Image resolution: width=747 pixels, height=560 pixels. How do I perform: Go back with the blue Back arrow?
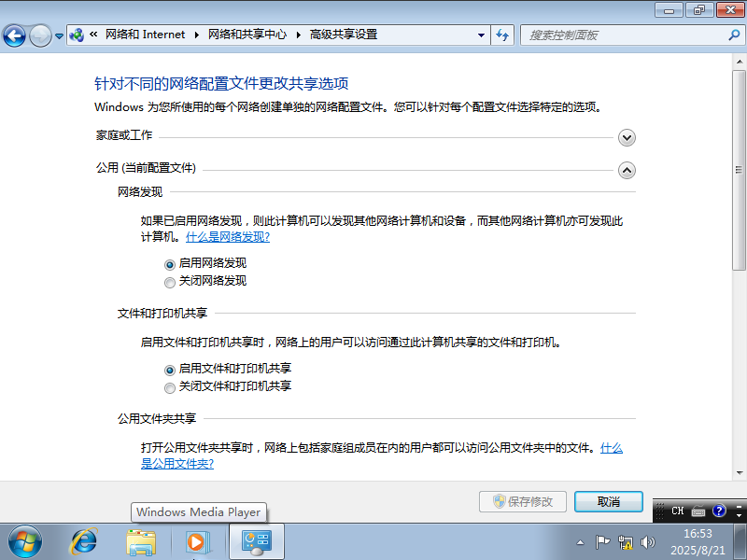[x=14, y=35]
